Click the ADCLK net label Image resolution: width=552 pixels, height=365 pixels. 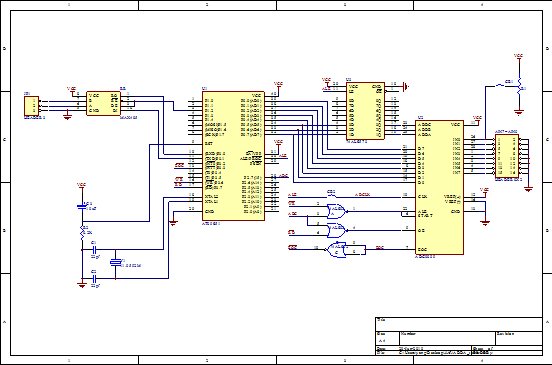tap(362, 194)
